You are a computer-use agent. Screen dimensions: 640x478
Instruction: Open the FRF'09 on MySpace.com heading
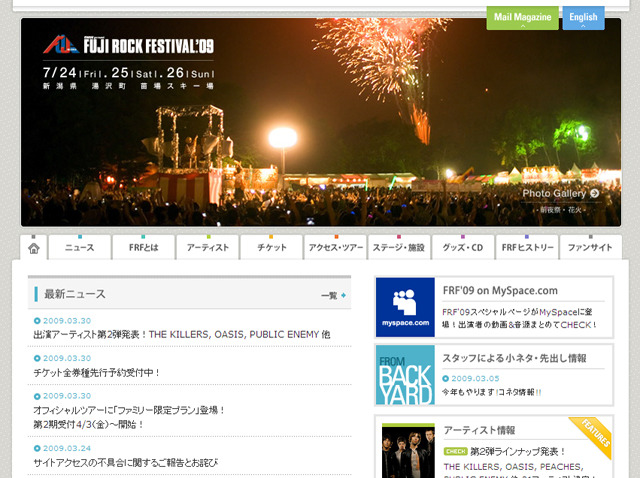coord(500,291)
